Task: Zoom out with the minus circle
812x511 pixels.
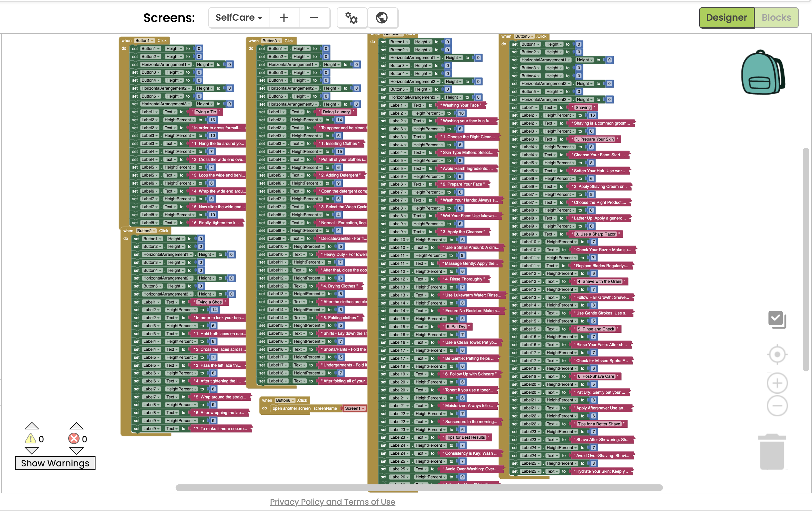Action: tap(777, 406)
